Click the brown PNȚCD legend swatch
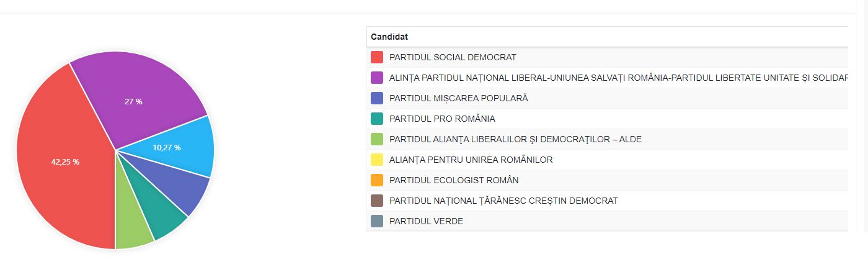Viewport: 868px width, 259px height. tap(377, 201)
